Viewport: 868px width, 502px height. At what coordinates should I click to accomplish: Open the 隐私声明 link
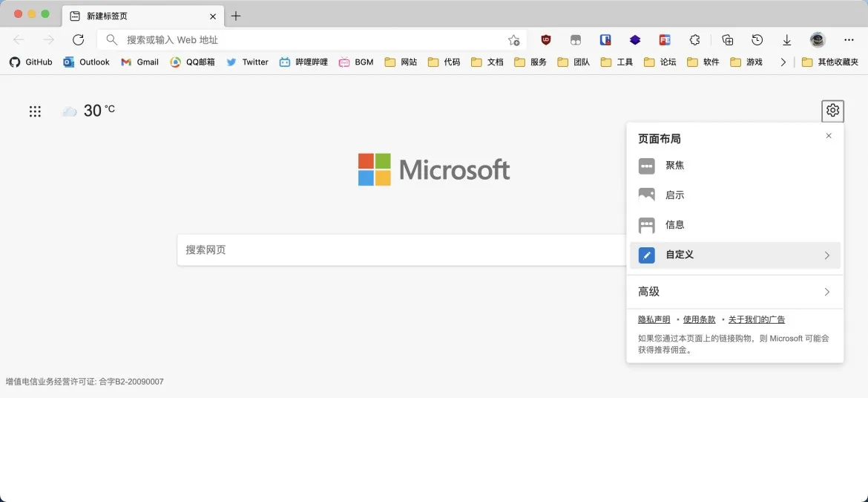pos(654,320)
